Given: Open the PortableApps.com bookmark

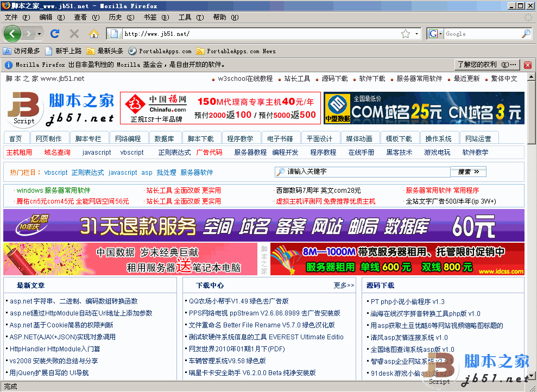Looking at the screenshot, I should pyautogui.click(x=160, y=51).
